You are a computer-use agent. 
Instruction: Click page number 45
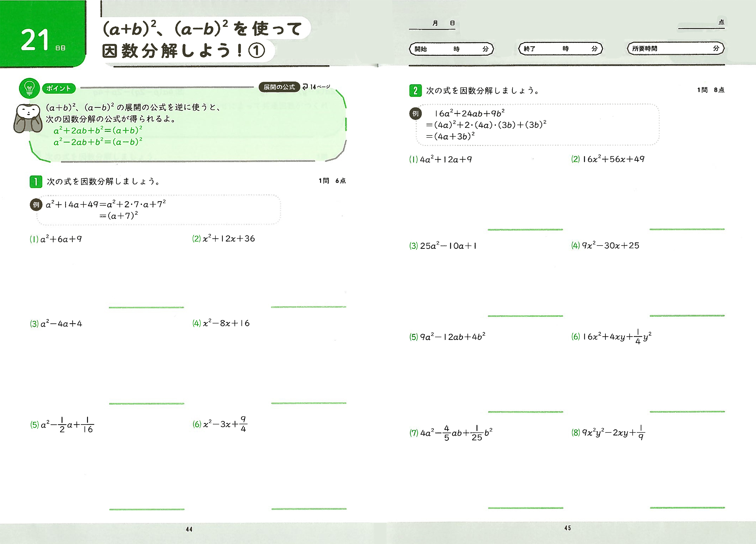[568, 528]
